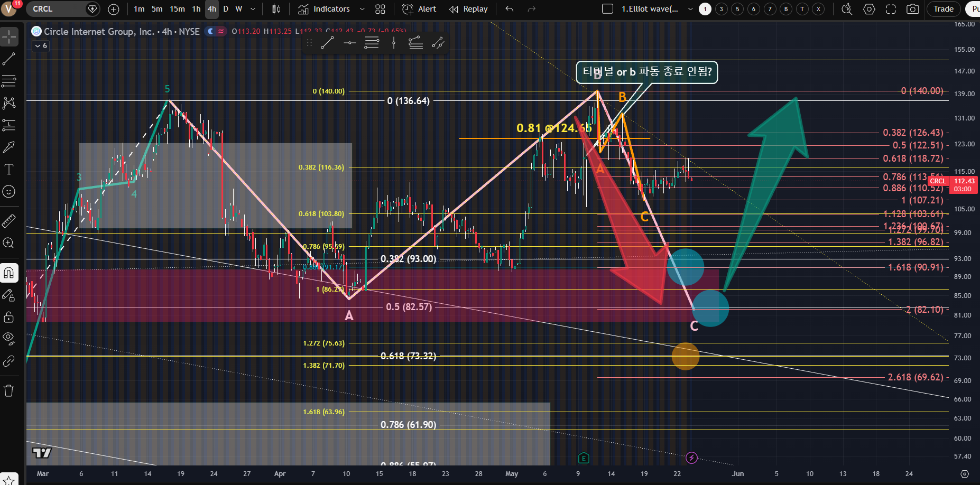Select quick layout button B

tap(786, 9)
